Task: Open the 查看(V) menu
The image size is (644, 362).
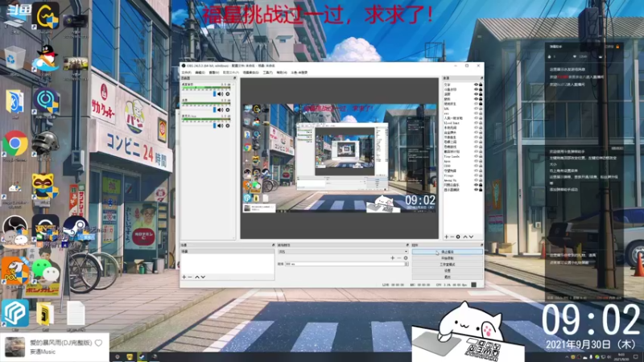Action: [x=213, y=72]
